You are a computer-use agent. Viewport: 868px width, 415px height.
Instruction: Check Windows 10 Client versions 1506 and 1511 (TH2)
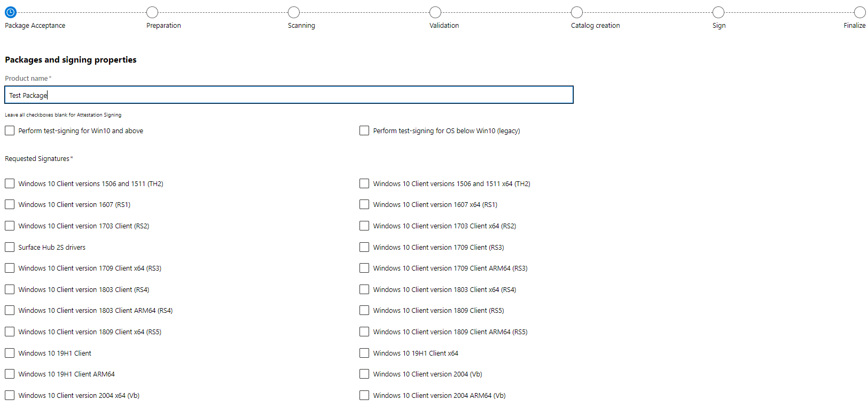coord(9,183)
